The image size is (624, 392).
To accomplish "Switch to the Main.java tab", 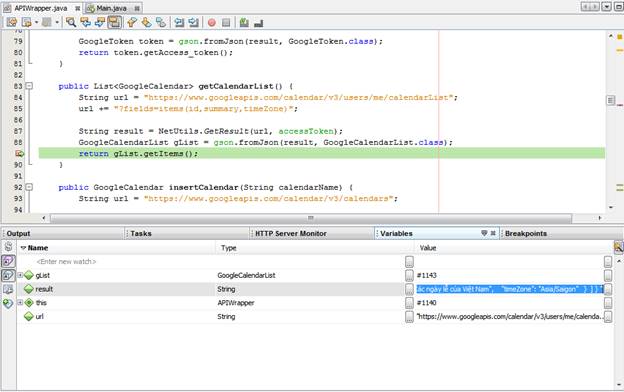I will coord(111,8).
